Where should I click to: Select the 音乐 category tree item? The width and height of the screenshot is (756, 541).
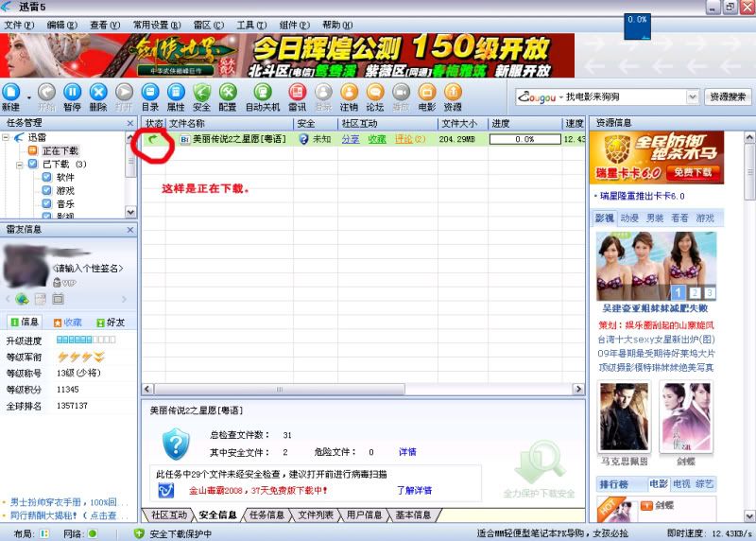pyautogui.click(x=65, y=203)
